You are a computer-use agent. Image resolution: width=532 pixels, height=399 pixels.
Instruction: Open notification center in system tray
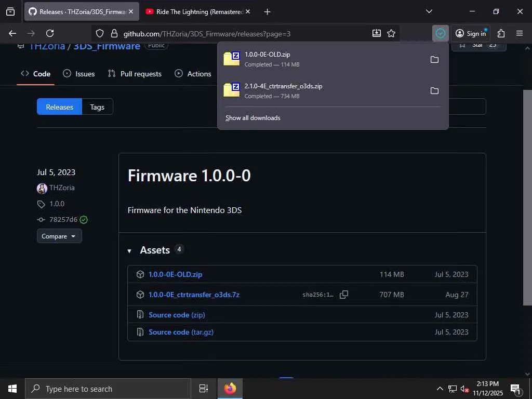click(516, 389)
